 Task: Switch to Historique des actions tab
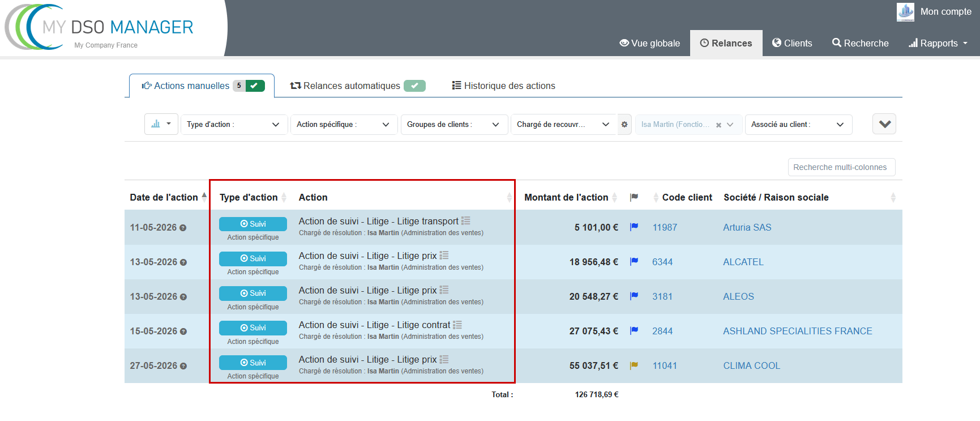[504, 86]
